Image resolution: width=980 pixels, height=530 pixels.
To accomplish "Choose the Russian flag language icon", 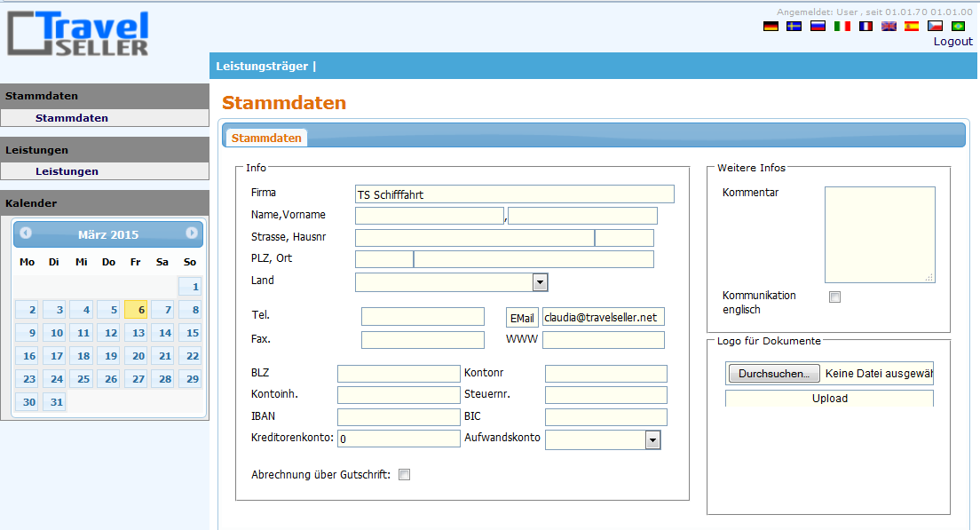I will [818, 27].
